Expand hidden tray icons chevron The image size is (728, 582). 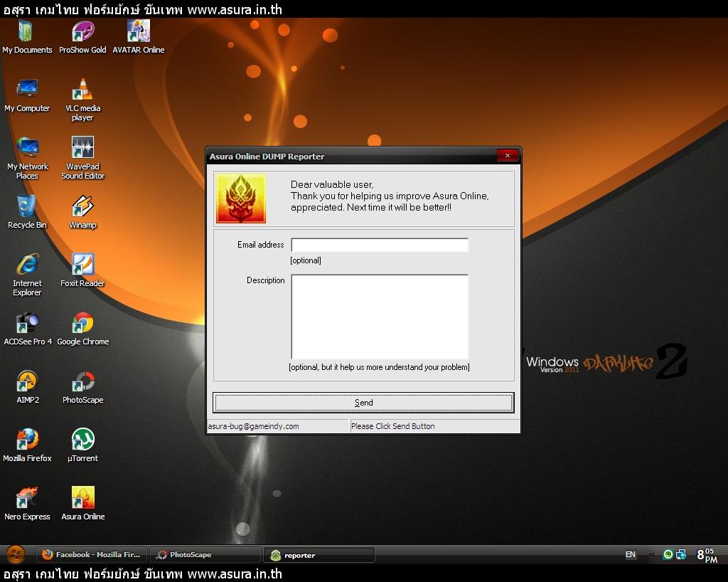tap(651, 554)
